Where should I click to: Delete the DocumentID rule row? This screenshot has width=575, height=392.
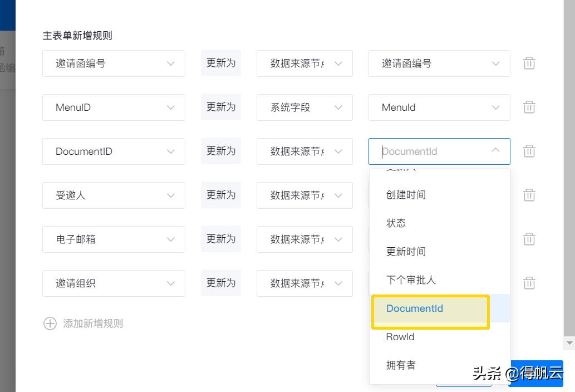click(x=529, y=151)
